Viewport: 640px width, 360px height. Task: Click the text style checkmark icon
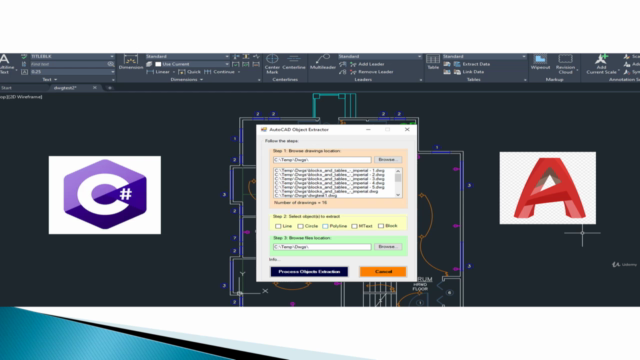coord(24,56)
